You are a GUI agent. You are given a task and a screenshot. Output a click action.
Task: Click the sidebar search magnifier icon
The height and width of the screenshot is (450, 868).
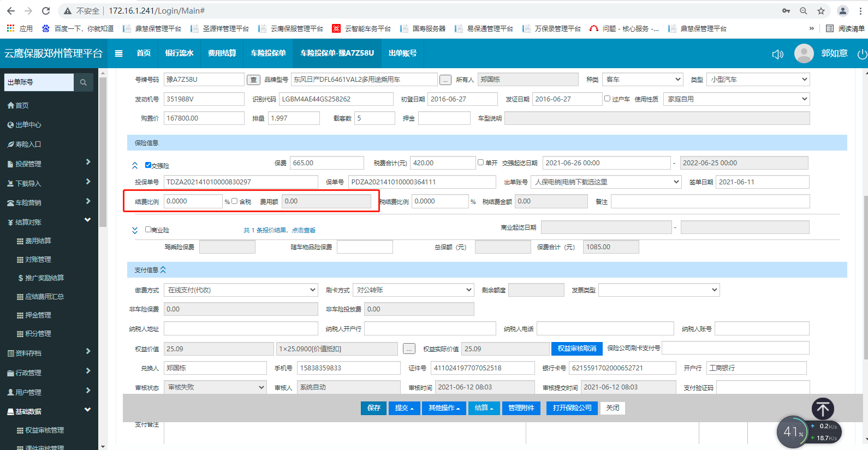84,82
